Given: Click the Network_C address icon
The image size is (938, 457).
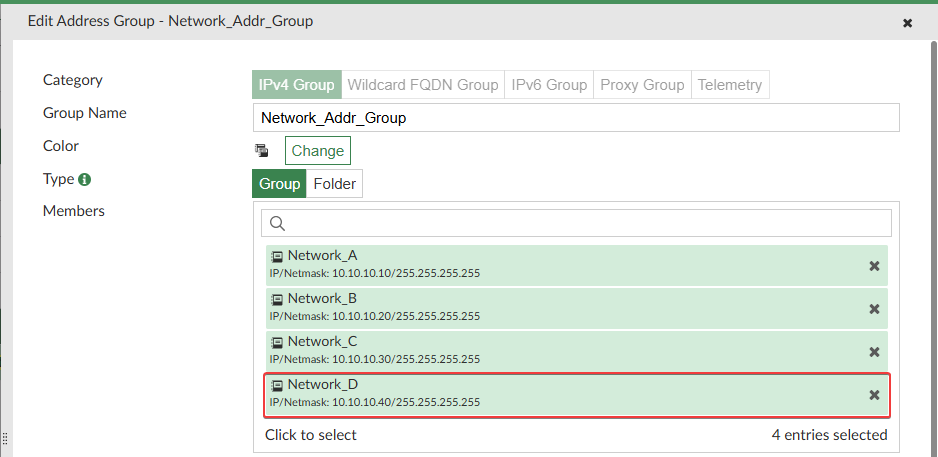Looking at the screenshot, I should tap(276, 343).
